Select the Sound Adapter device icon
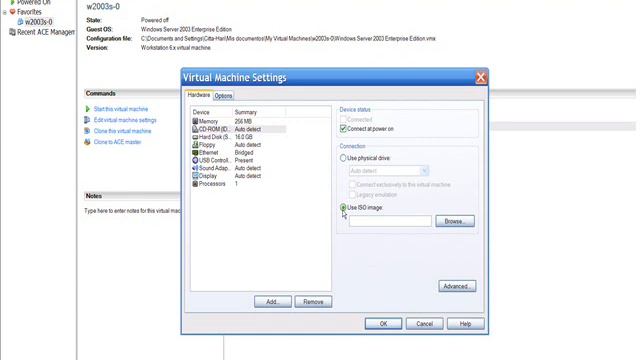This screenshot has width=640, height=360. click(x=195, y=168)
